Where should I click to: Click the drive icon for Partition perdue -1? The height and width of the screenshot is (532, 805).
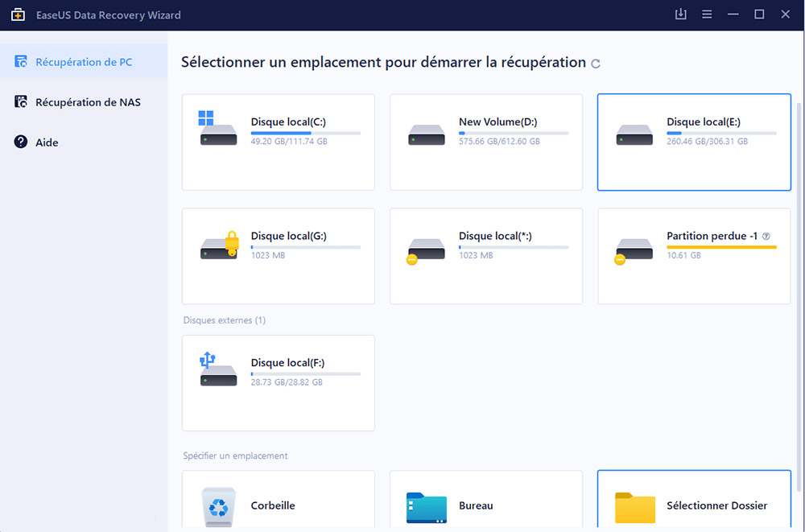[x=633, y=252]
